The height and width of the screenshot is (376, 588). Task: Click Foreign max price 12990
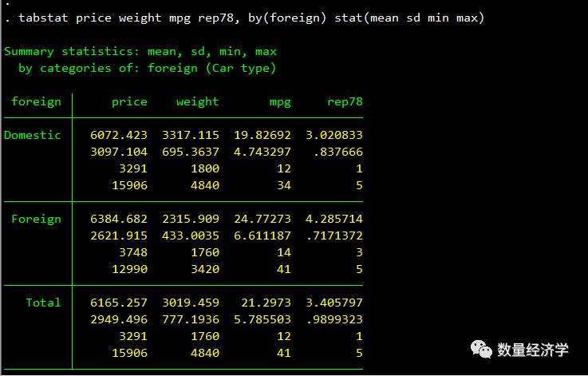130,269
